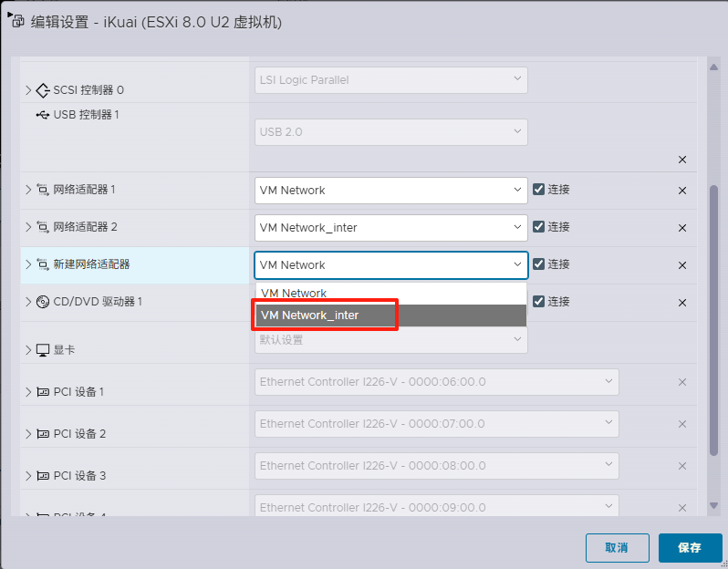Image resolution: width=728 pixels, height=569 pixels.
Task: Toggle Connect checkbox for the new network adapter
Action: [x=539, y=264]
